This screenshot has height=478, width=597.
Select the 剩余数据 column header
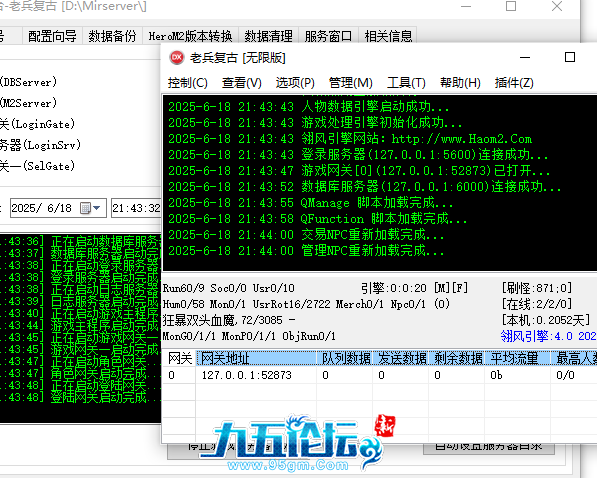(457, 358)
